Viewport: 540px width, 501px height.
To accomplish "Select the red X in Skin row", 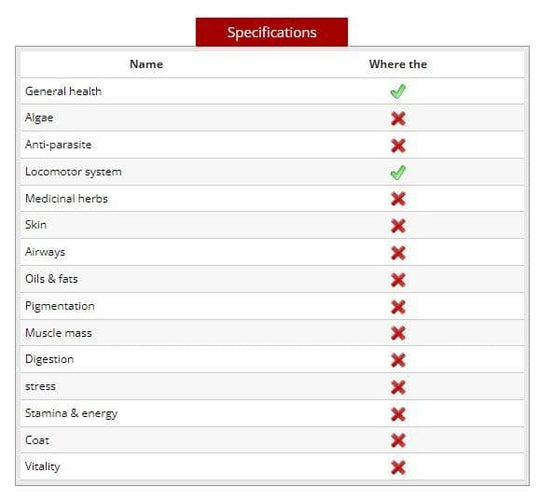I will coord(398,226).
